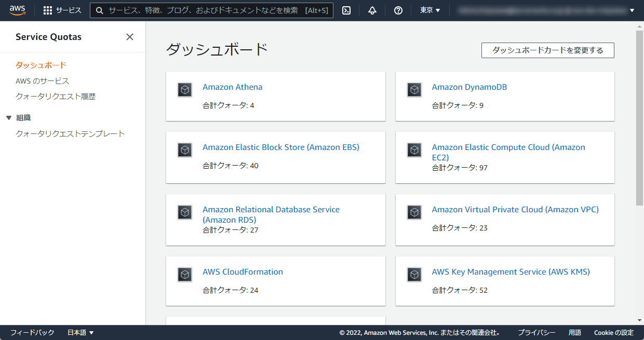Open Amazon Relational Database Service link
This screenshot has width=644, height=340.
click(x=271, y=214)
